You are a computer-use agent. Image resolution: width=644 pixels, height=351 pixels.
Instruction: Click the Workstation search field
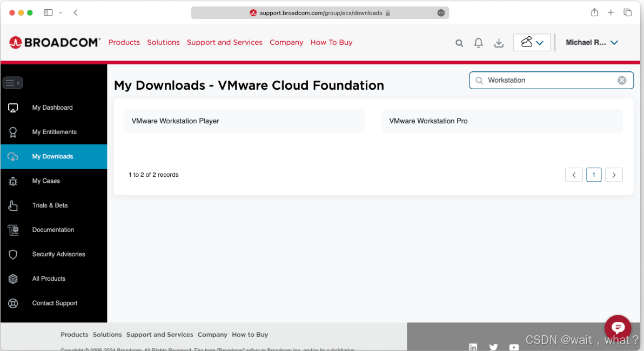pyautogui.click(x=551, y=80)
